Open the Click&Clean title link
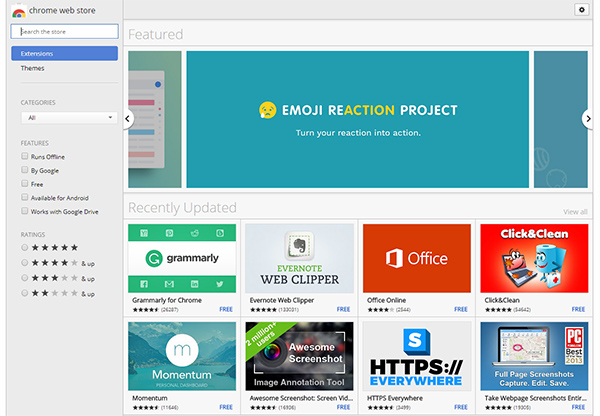The height and width of the screenshot is (416, 600). click(502, 300)
